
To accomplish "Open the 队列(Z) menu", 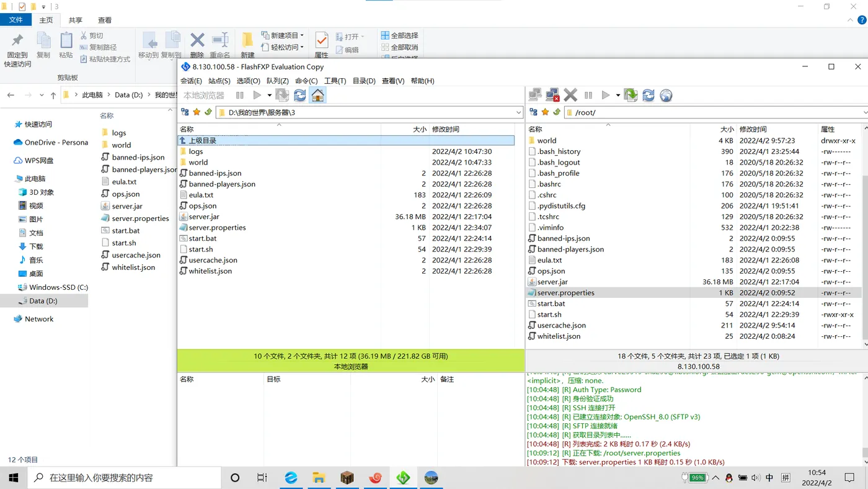I will pos(278,81).
